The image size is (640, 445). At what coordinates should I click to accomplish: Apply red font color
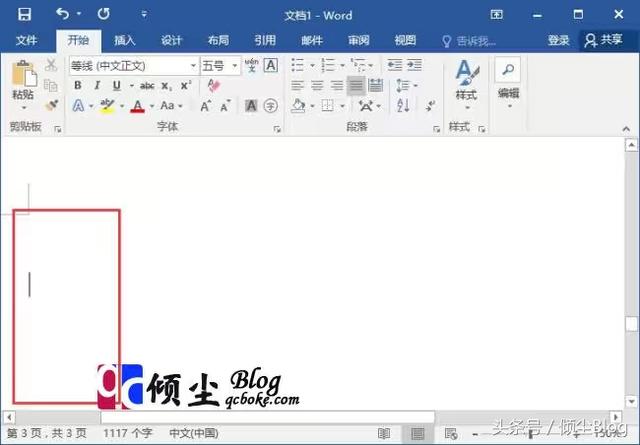138,106
